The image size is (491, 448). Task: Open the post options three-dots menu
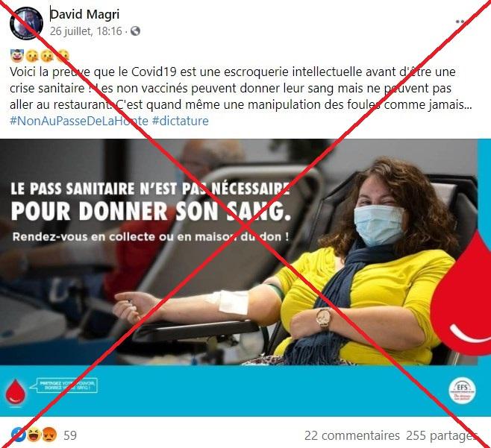point(462,22)
